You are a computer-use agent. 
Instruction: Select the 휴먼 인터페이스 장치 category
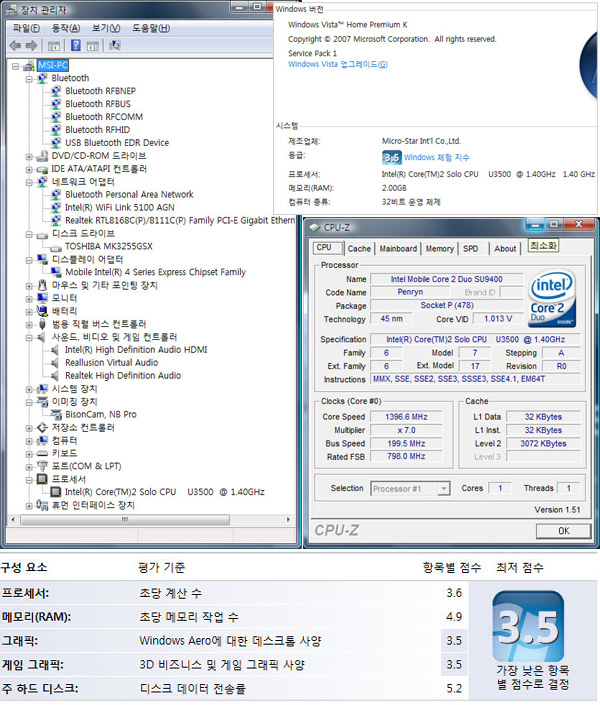pos(93,505)
